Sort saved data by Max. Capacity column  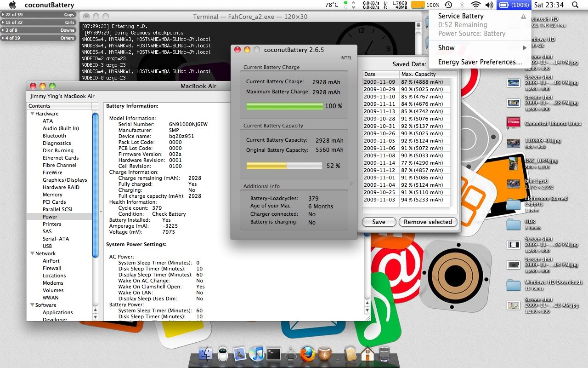click(424, 74)
